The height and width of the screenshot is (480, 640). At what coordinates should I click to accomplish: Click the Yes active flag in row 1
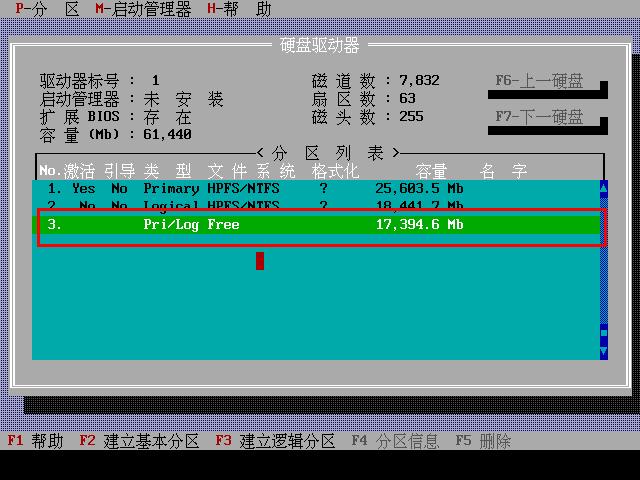pos(84,189)
